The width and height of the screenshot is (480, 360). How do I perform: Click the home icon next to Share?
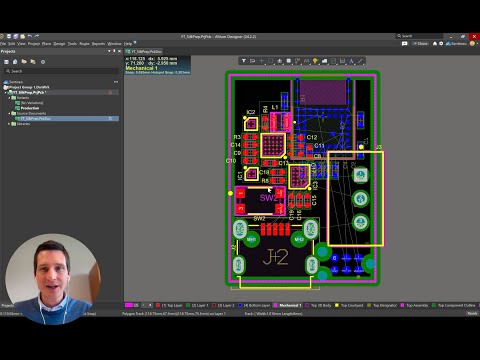[x=435, y=44]
